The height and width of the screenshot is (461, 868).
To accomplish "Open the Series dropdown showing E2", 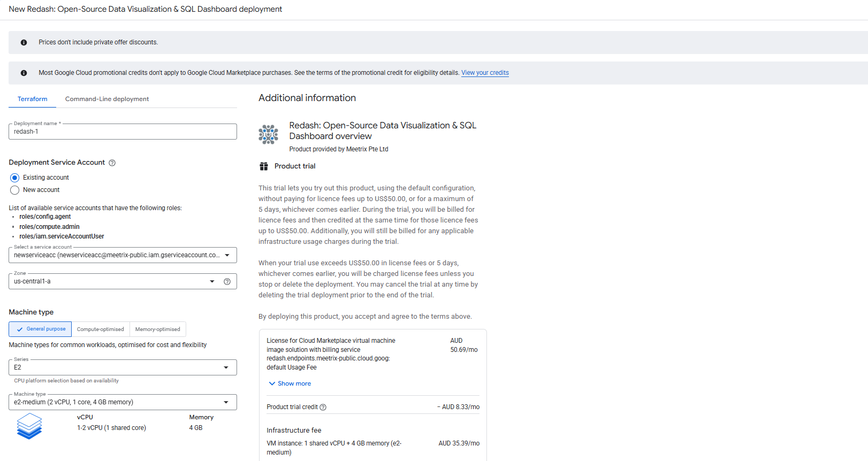I will [123, 367].
